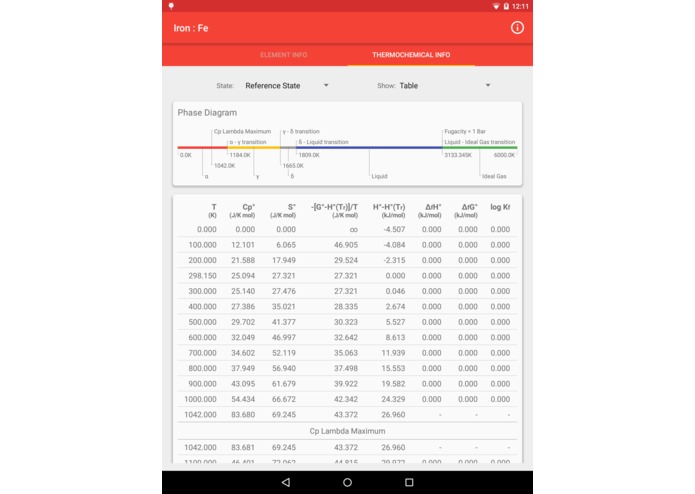Image resolution: width=695 pixels, height=494 pixels.
Task: Click the Ideal Gas label under the diagram
Action: (494, 176)
